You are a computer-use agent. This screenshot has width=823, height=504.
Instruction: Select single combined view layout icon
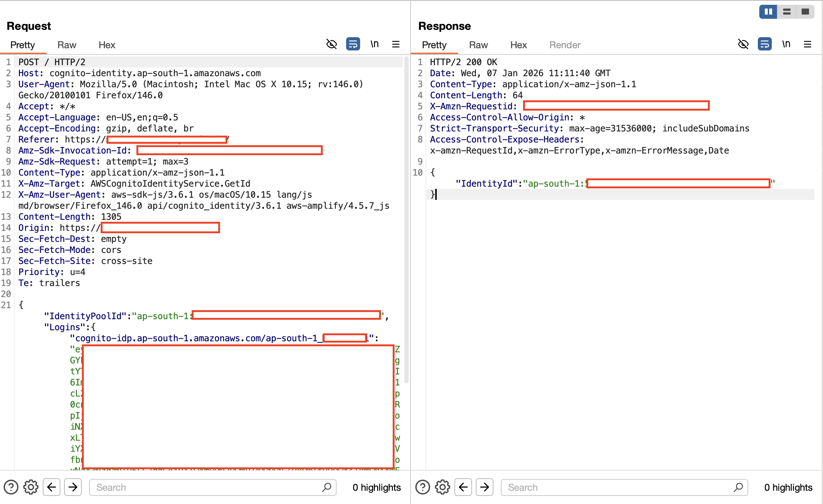[x=805, y=12]
